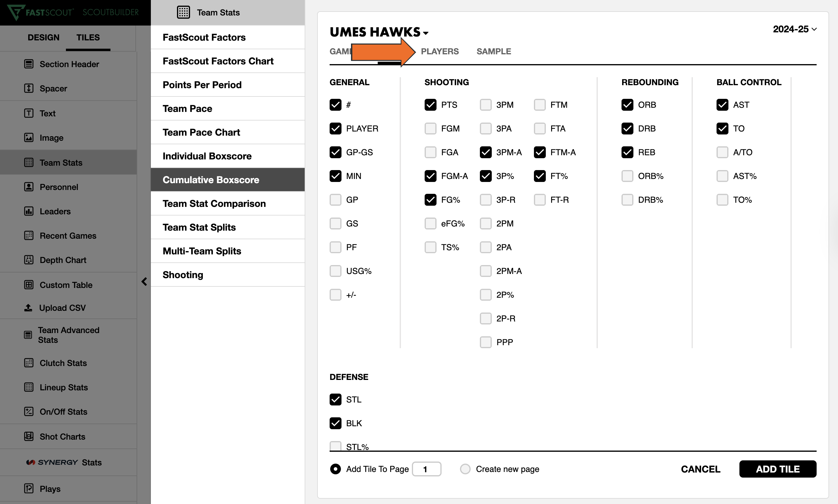
Task: Click the Section Header tile icon
Action: [29, 64]
